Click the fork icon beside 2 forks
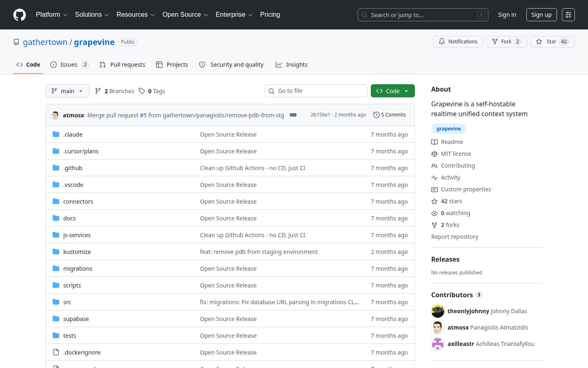The height and width of the screenshot is (368, 588). click(x=434, y=225)
